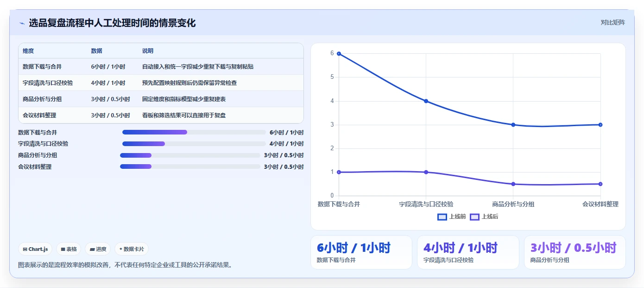Click the 说明 column header

148,51
